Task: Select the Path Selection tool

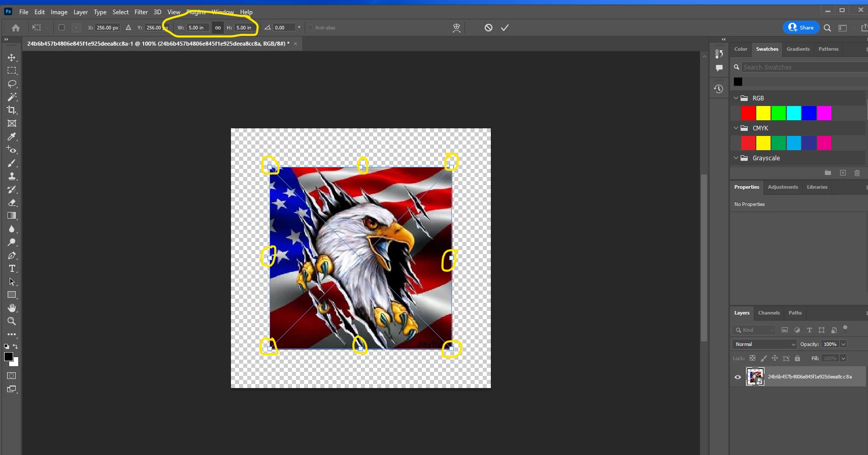Action: [x=12, y=282]
